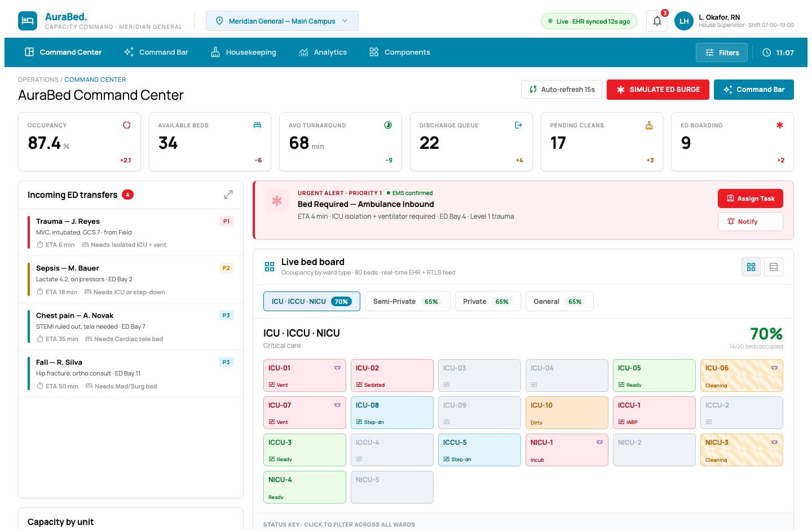This screenshot has height=530, width=812.
Task: Open the Meridian General campus dropdown
Action: (x=282, y=21)
